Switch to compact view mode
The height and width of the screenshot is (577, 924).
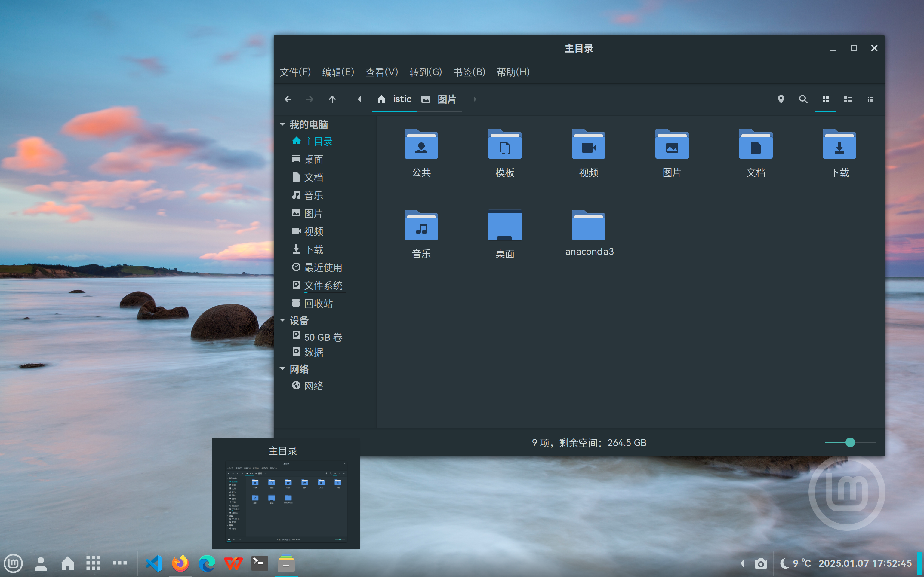pos(870,99)
